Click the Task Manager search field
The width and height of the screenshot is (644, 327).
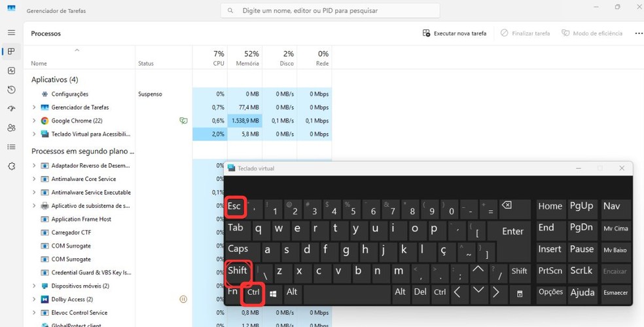point(331,10)
